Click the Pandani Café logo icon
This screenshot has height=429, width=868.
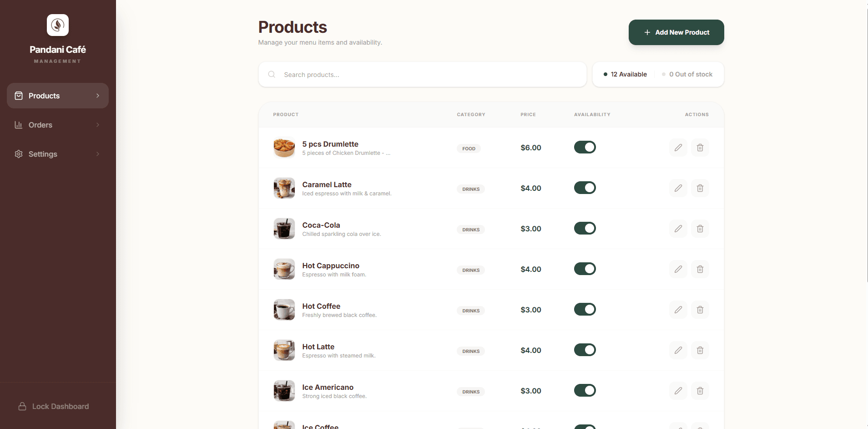[58, 25]
